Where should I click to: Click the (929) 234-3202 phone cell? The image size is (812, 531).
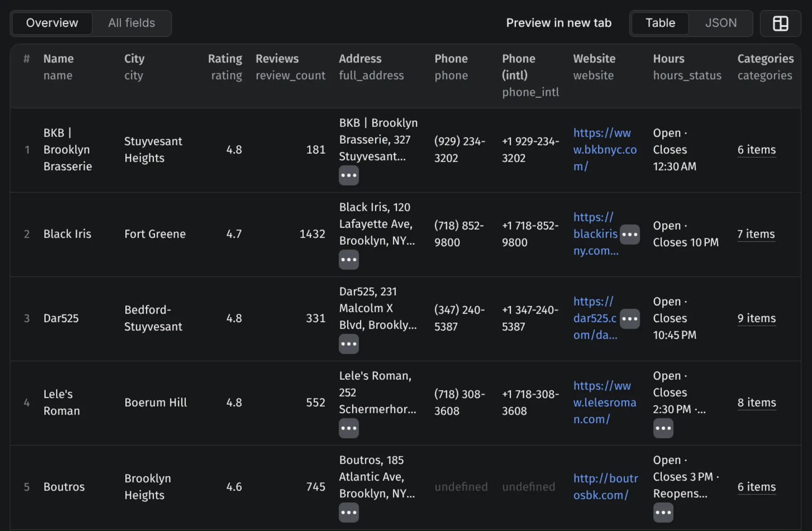point(460,150)
